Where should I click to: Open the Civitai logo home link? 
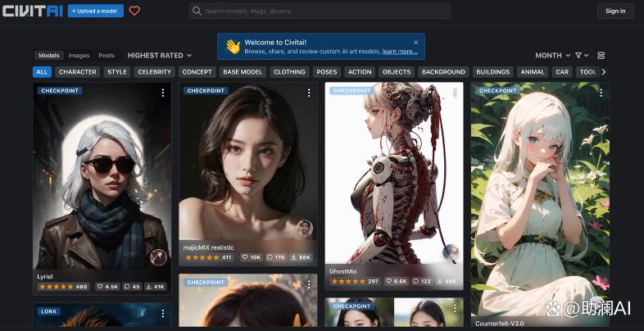(32, 11)
